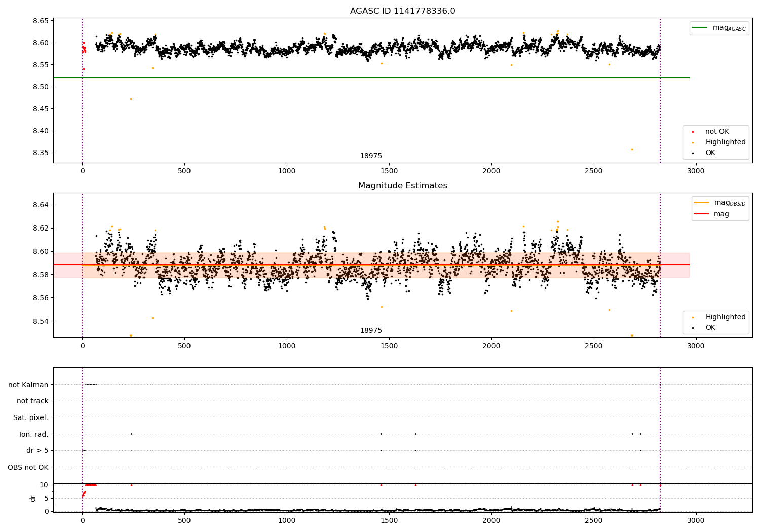
Task: Click the orange line sample beside mag OBSID
Action: pyautogui.click(x=702, y=203)
